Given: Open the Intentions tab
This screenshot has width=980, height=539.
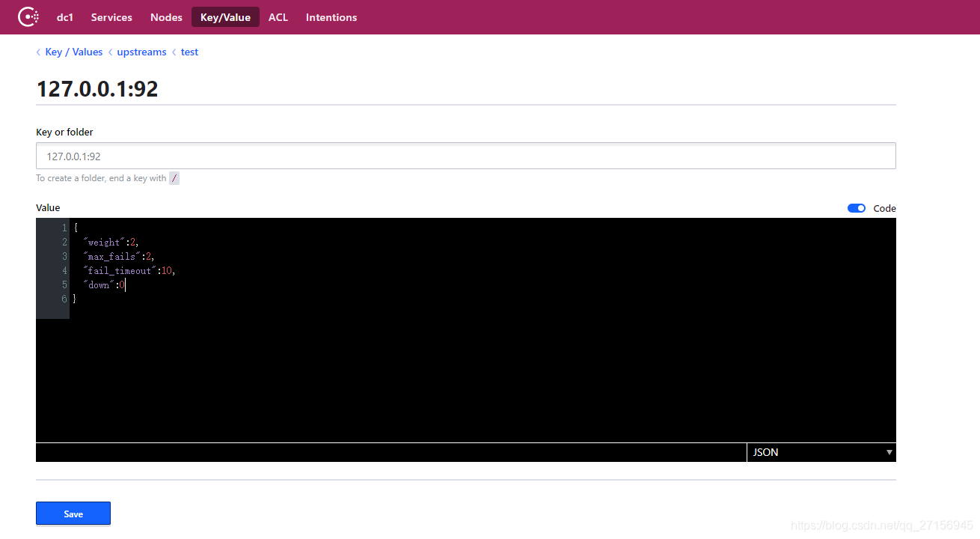Looking at the screenshot, I should pyautogui.click(x=331, y=17).
